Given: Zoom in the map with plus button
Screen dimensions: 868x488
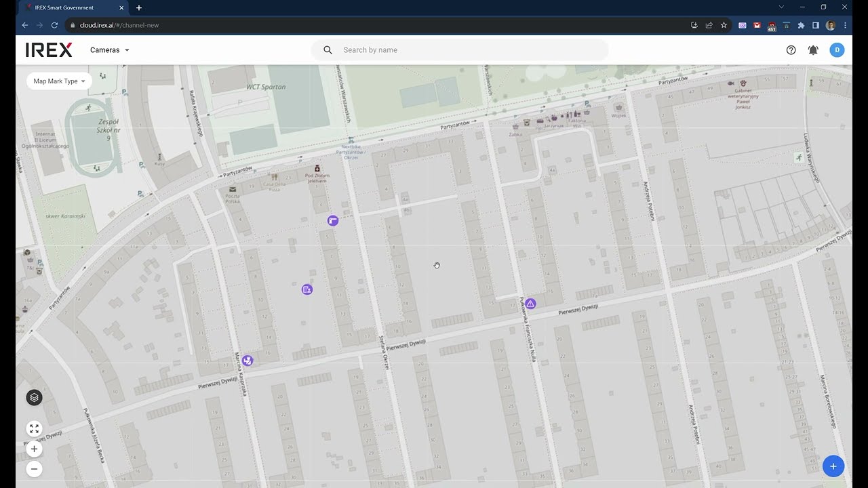Looking at the screenshot, I should (x=34, y=449).
